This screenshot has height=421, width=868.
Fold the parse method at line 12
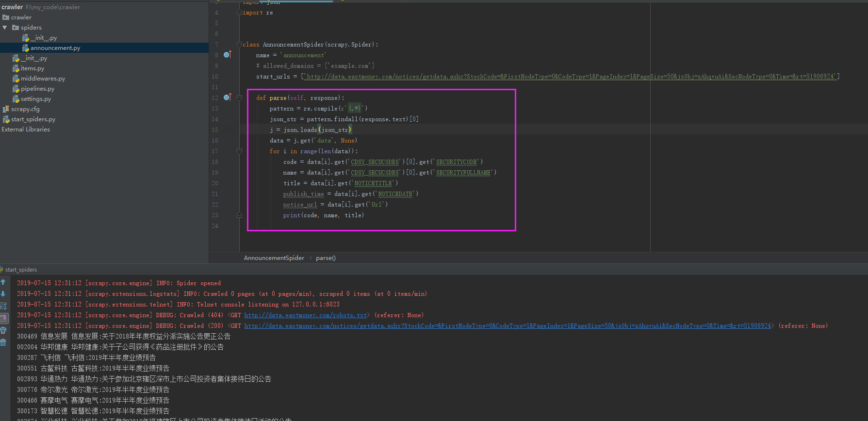pos(239,97)
